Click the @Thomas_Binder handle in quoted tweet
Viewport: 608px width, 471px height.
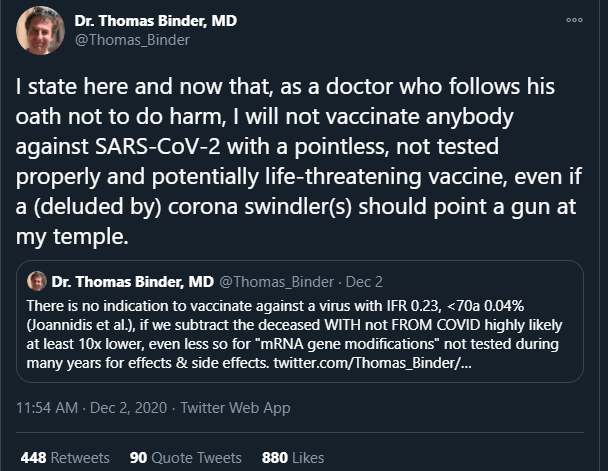[276, 282]
